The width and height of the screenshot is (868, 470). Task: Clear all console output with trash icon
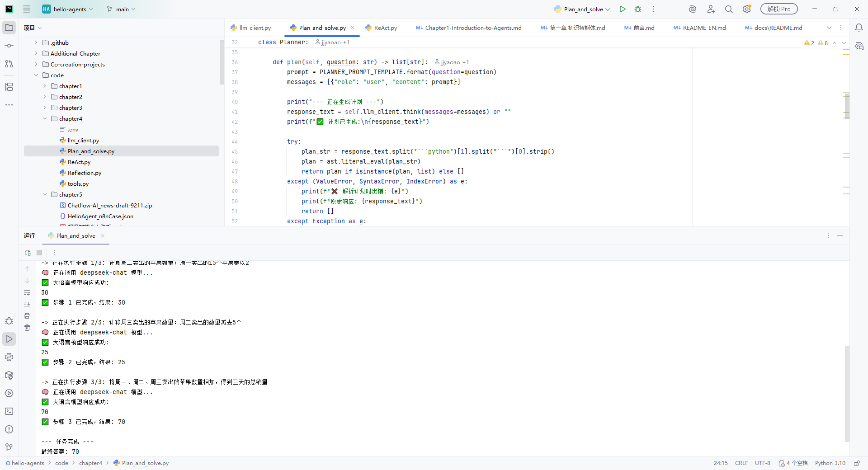click(x=27, y=328)
